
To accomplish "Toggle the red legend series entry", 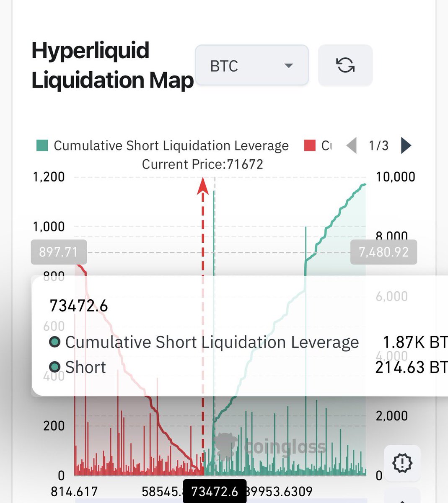I will pyautogui.click(x=318, y=145).
